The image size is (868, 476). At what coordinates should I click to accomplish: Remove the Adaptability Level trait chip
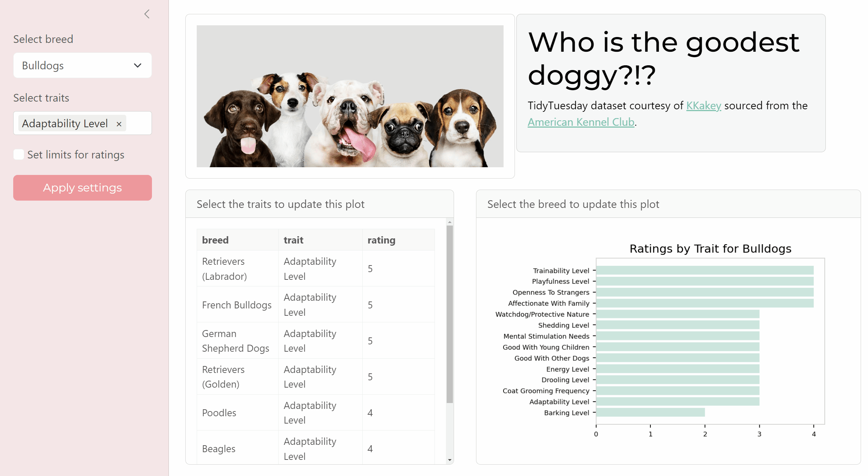[119, 124]
